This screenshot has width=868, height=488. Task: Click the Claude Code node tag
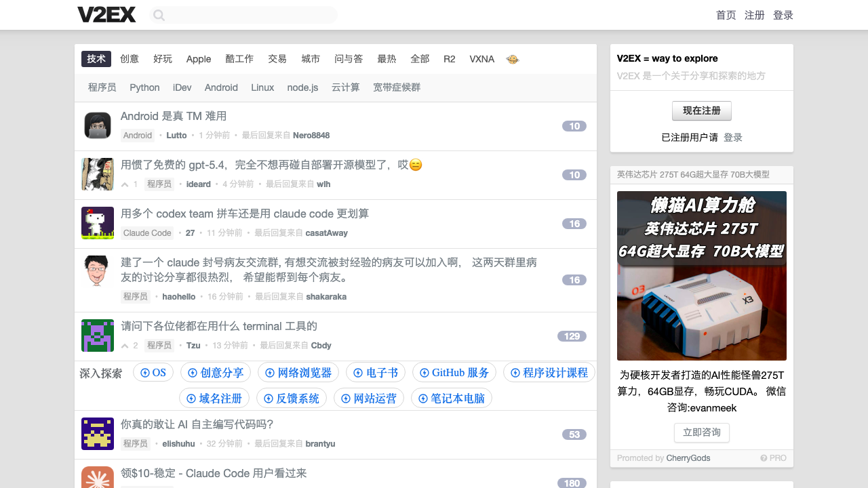(147, 233)
